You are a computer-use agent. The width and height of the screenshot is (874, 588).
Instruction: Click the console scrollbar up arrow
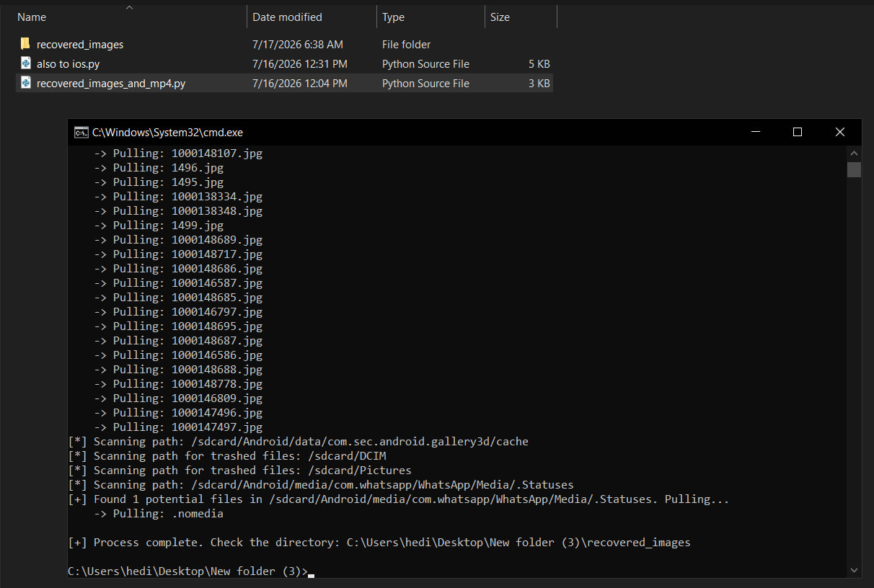(854, 153)
